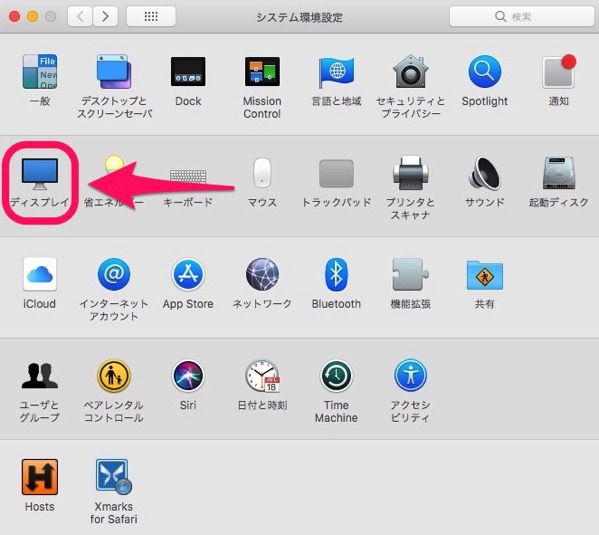
Task: Open Spotlight preferences
Action: [x=484, y=72]
